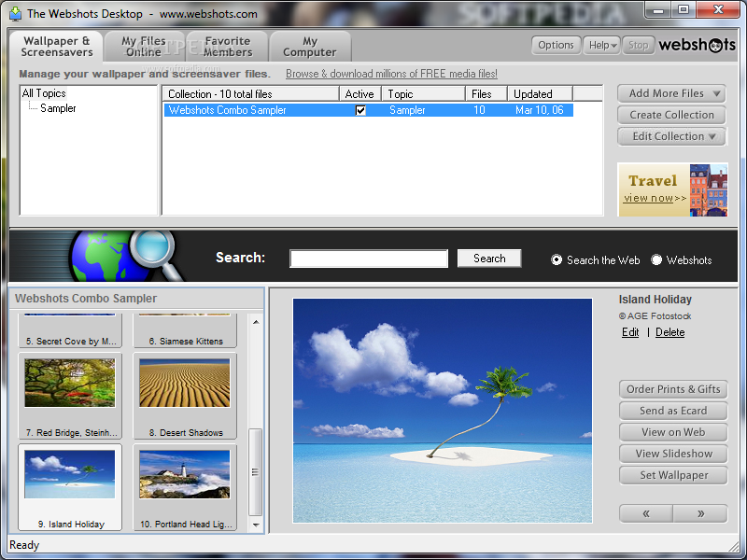Click the large Island Holiday preview image
The height and width of the screenshot is (560, 747).
pos(443,411)
